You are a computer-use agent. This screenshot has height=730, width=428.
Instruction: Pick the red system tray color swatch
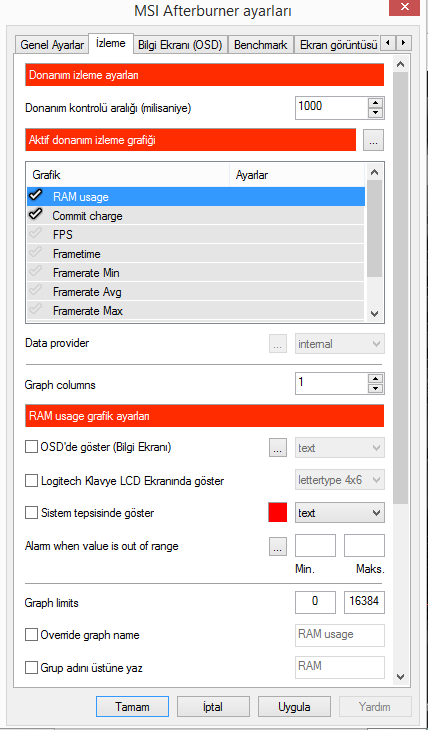[x=278, y=513]
